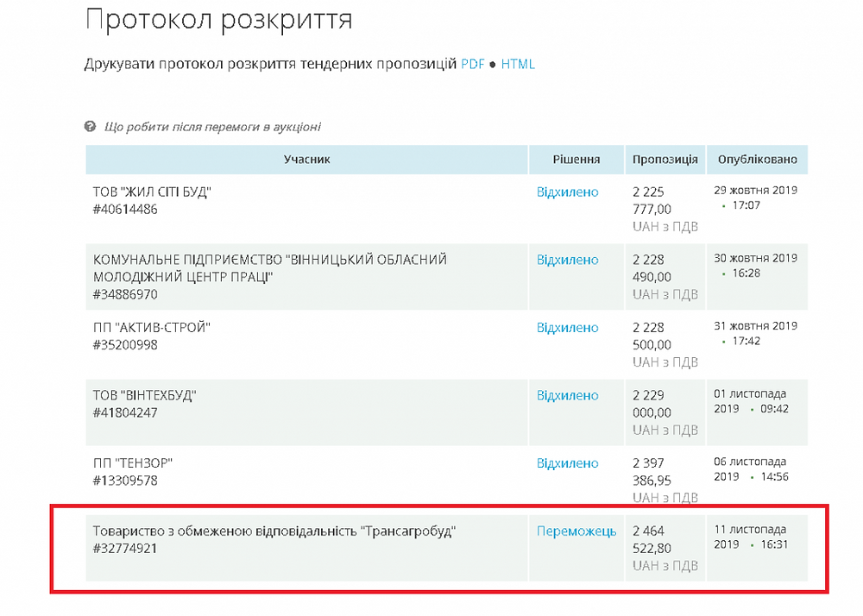Image resolution: width=863 pixels, height=616 pixels.
Task: Open Відхилено decision for ПП "АКТИВ-СТРОЙ"
Action: click(x=568, y=327)
